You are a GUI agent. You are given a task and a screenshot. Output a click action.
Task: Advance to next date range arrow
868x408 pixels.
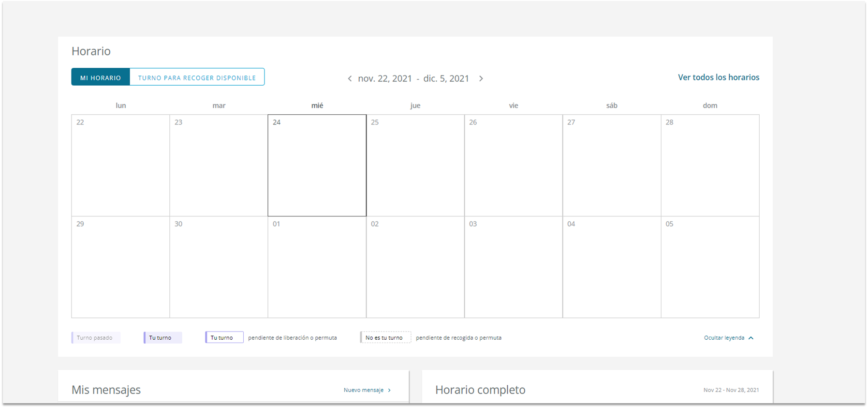tap(481, 78)
